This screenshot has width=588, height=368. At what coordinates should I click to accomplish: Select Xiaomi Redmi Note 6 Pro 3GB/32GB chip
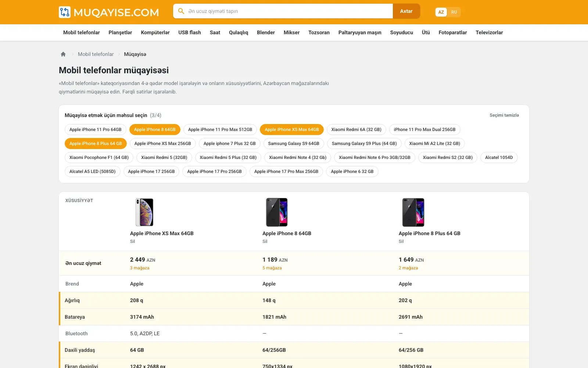click(374, 158)
